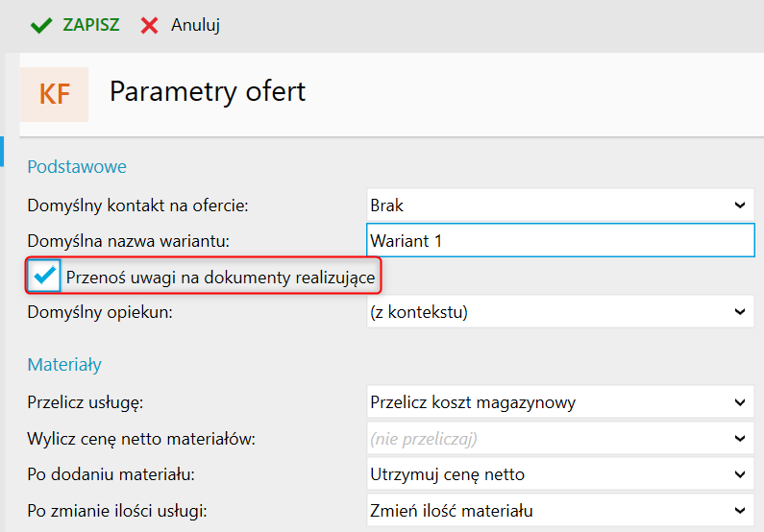Click the Parametry ofert title
The image size is (764, 532).
(x=208, y=92)
